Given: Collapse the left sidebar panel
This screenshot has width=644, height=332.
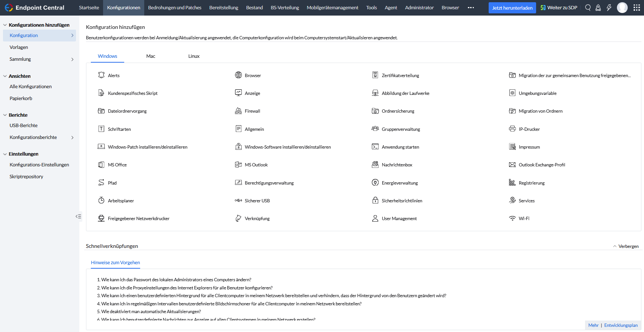Looking at the screenshot, I should tap(78, 216).
